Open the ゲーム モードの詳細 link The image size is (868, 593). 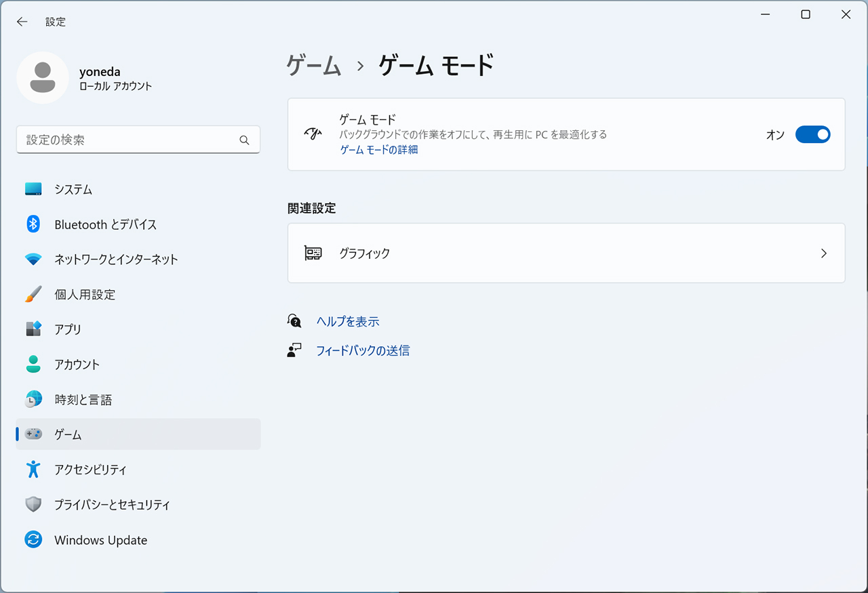pyautogui.click(x=378, y=150)
